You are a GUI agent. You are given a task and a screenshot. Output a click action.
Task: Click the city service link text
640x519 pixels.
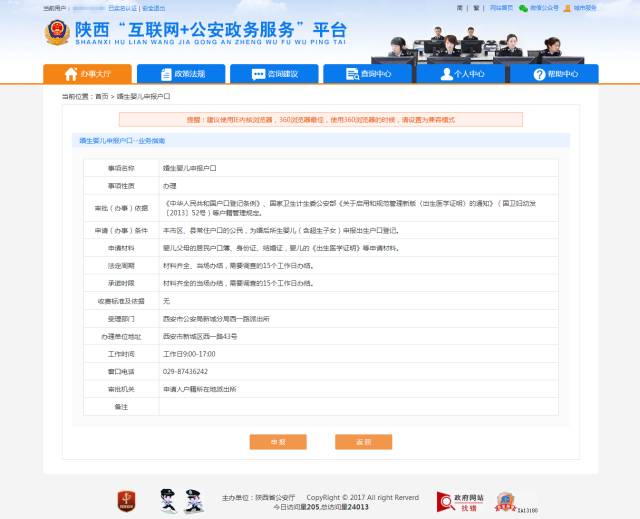pos(584,8)
